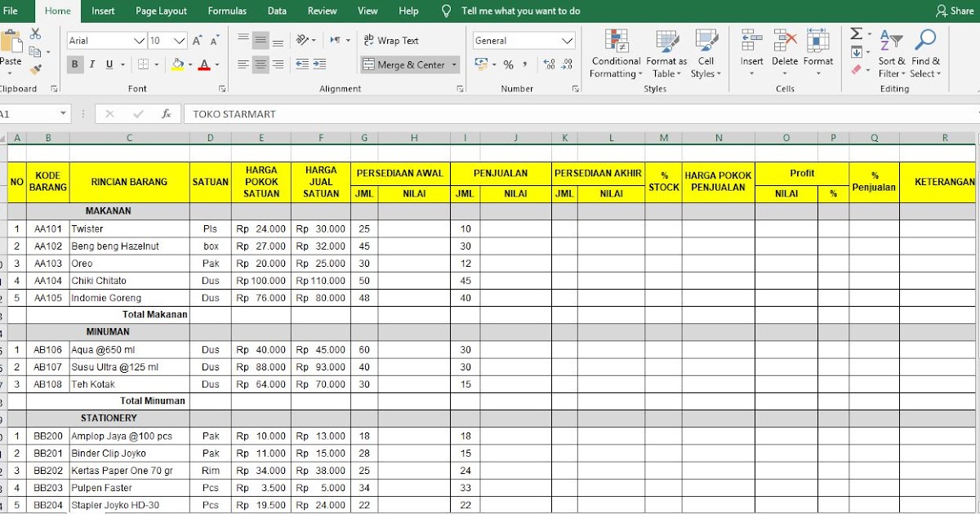This screenshot has height=514, width=980.
Task: Open the Fill Color dropdown arrow
Action: [190, 64]
